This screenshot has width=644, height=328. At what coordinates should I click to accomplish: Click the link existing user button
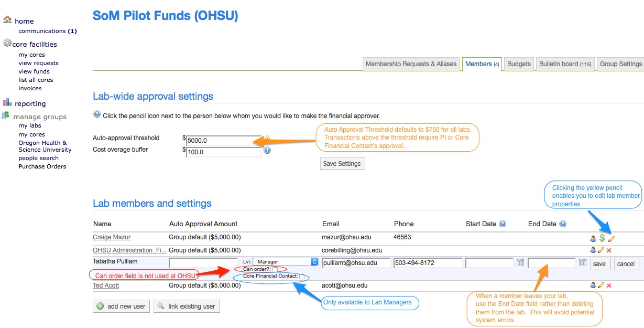click(187, 306)
